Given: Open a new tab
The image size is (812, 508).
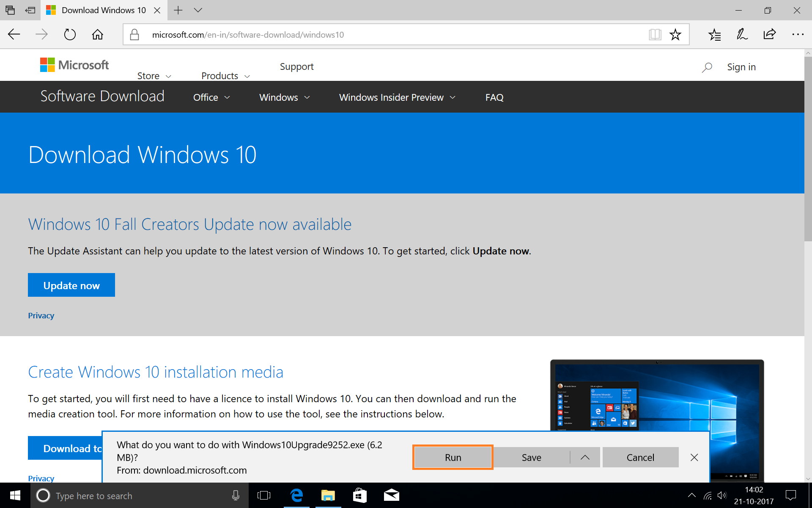Looking at the screenshot, I should (178, 10).
